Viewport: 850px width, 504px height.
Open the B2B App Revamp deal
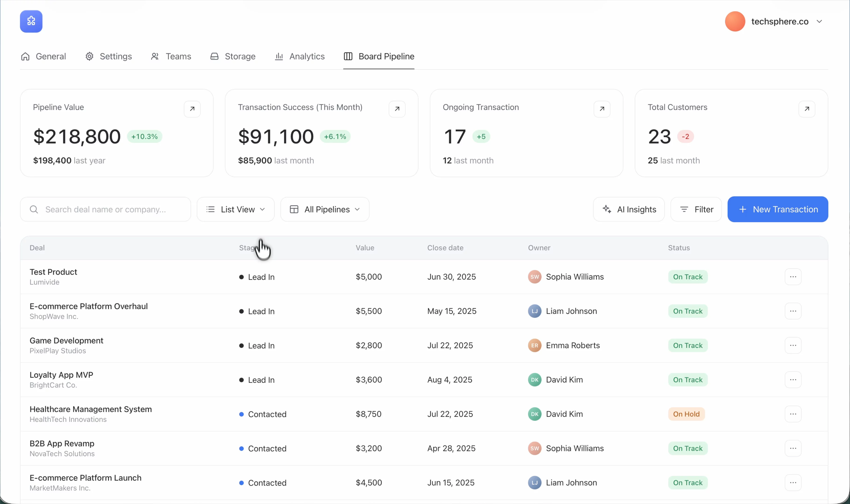click(x=62, y=444)
